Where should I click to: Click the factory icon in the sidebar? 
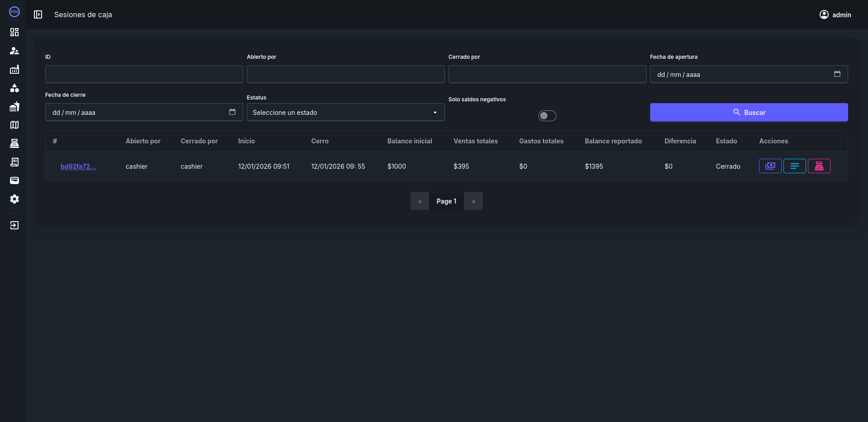click(14, 69)
